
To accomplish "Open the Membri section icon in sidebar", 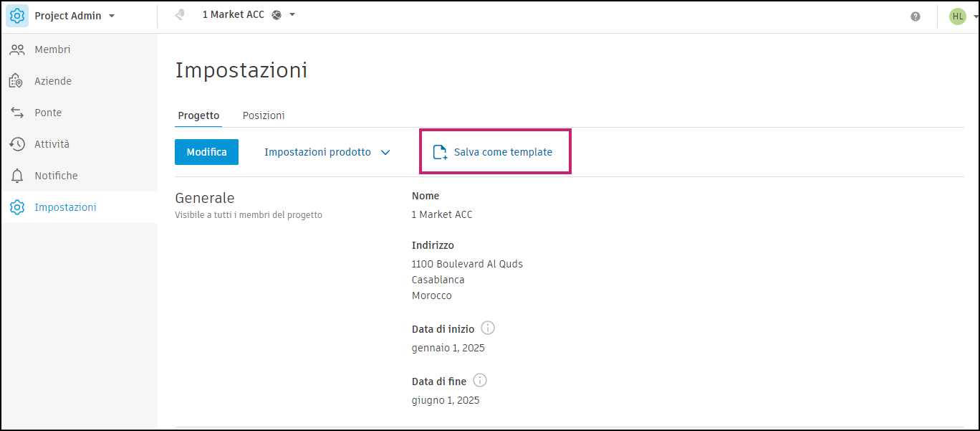I will click(x=16, y=49).
